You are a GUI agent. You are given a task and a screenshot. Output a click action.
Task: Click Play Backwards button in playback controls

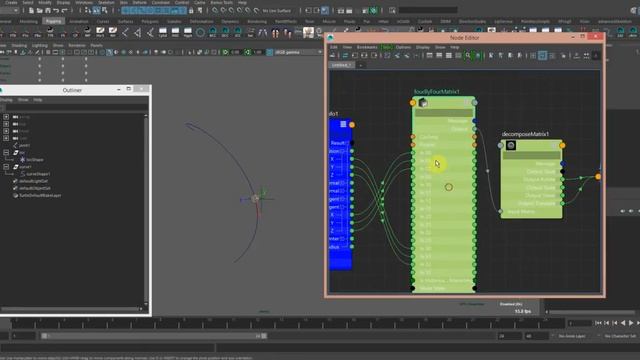click(623, 323)
